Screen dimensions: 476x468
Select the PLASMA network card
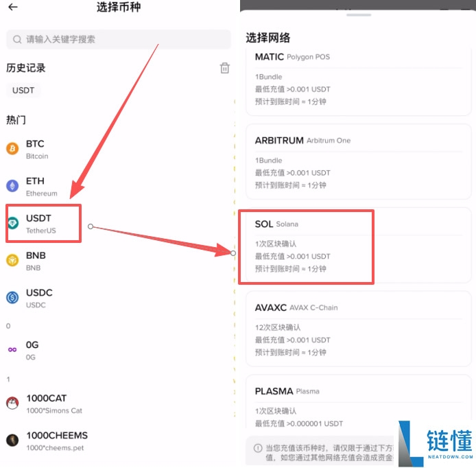pyautogui.click(x=359, y=401)
